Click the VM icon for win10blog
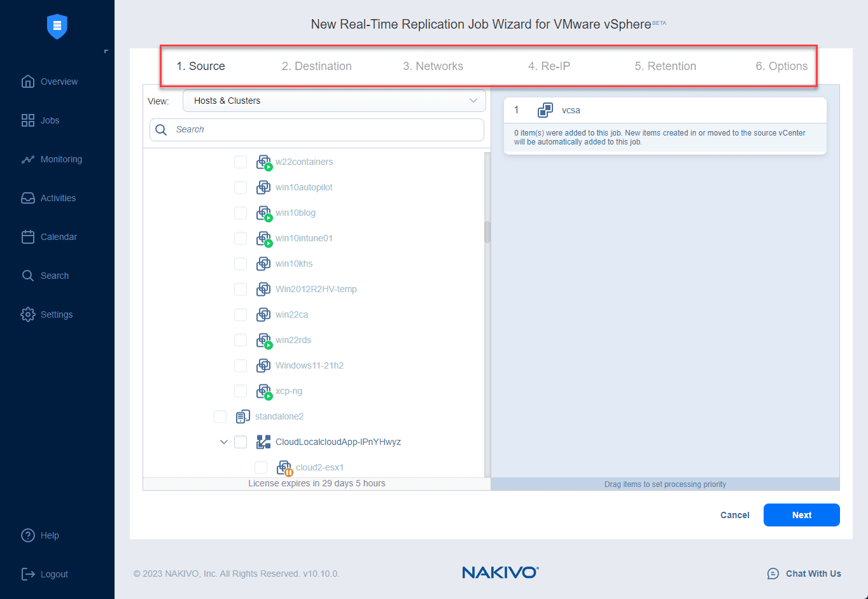The height and width of the screenshot is (599, 868). point(264,213)
